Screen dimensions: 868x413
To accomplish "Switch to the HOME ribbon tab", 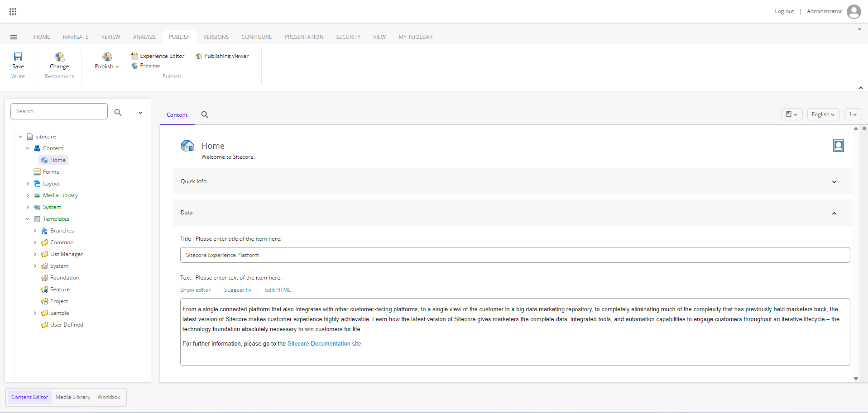I will click(x=42, y=37).
